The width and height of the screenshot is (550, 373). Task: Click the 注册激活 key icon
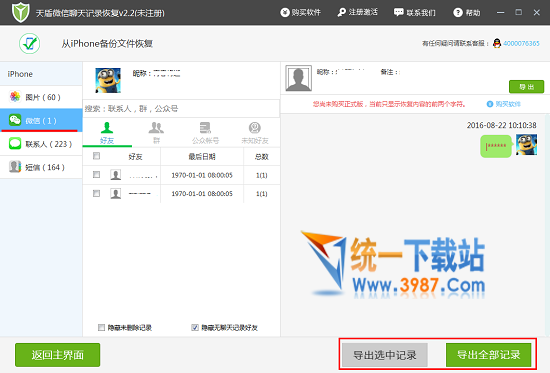click(341, 13)
